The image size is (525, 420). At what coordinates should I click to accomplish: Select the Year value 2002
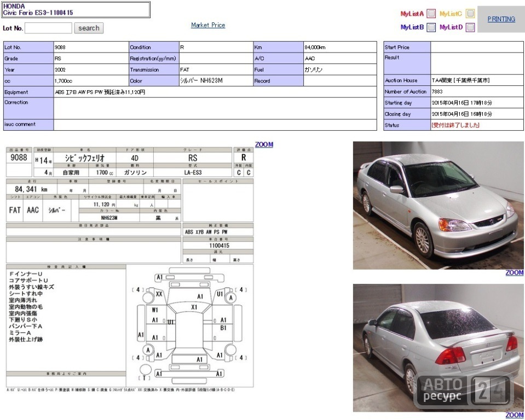pos(60,70)
